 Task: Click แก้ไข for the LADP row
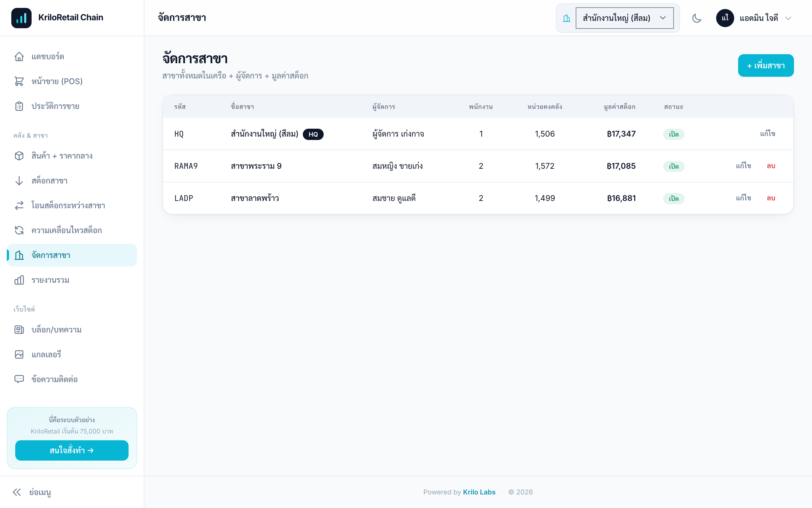coord(743,198)
